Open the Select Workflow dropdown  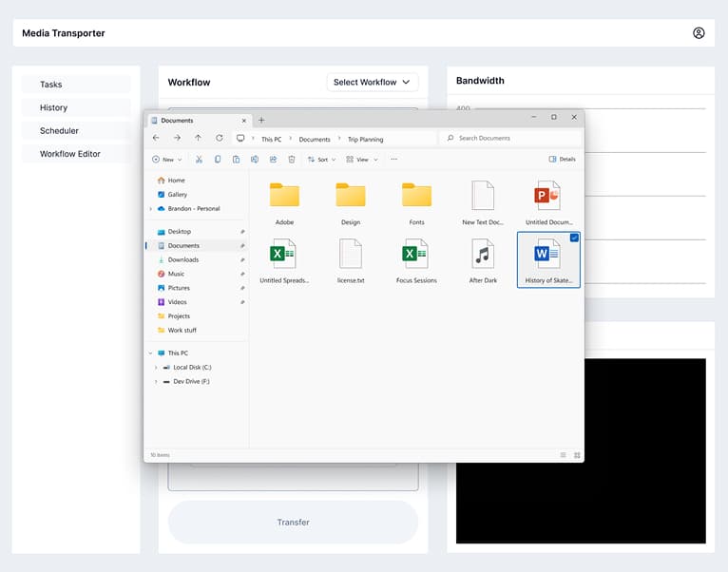click(x=372, y=82)
